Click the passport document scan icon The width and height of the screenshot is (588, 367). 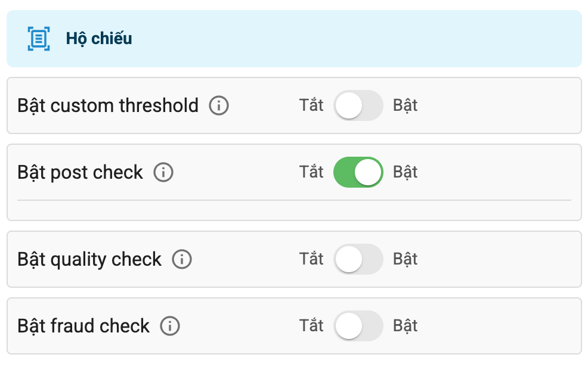[39, 39]
